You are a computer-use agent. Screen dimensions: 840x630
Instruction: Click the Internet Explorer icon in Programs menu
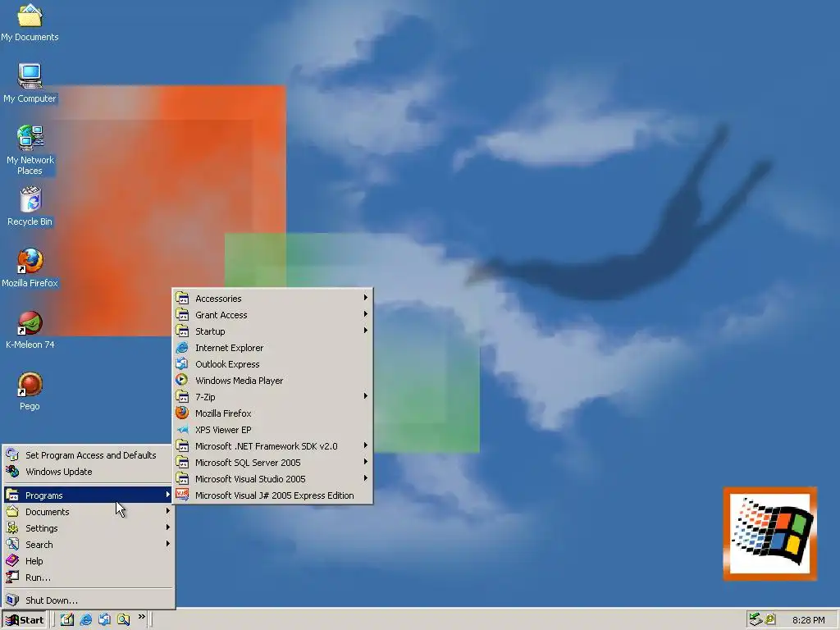click(x=182, y=347)
